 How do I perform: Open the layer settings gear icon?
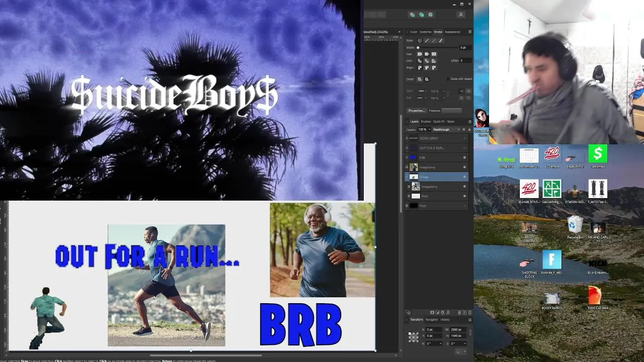(x=464, y=129)
